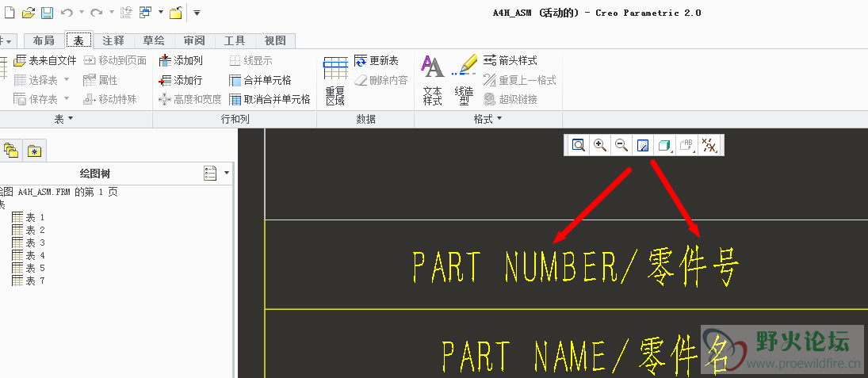The height and width of the screenshot is (378, 868).
Task: Click 更新表 to update tables
Action: (x=377, y=60)
